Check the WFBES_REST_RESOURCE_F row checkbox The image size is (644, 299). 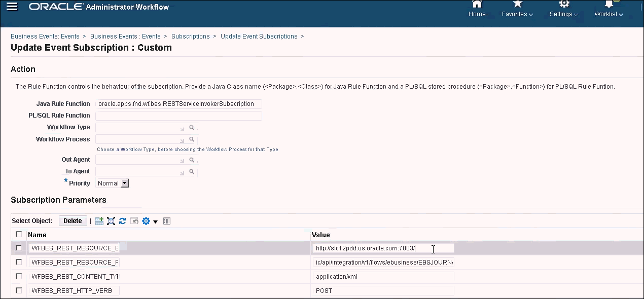tap(19, 262)
